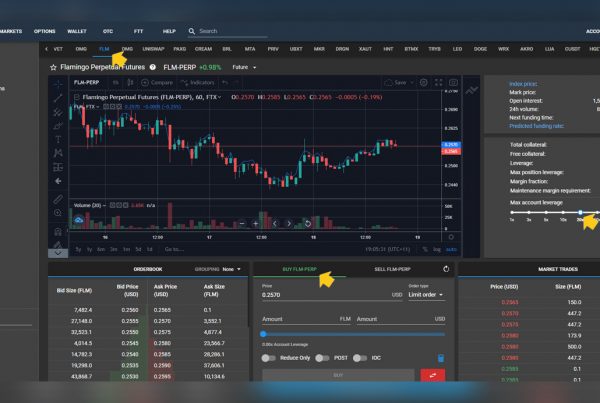Click the Indicators button

pos(197,82)
